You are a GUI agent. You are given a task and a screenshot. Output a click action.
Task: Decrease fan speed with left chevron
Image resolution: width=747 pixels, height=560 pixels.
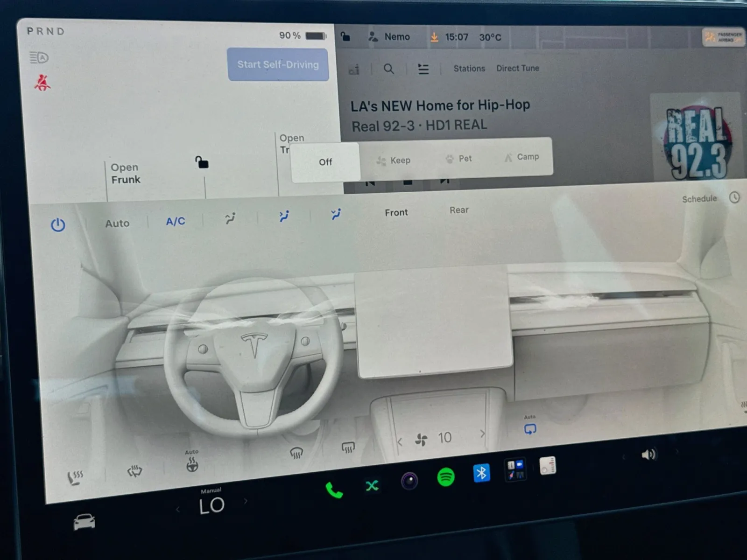[x=400, y=441]
